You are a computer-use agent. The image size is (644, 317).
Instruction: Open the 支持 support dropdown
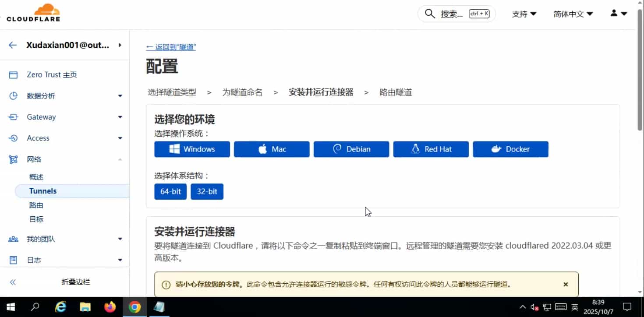524,14
